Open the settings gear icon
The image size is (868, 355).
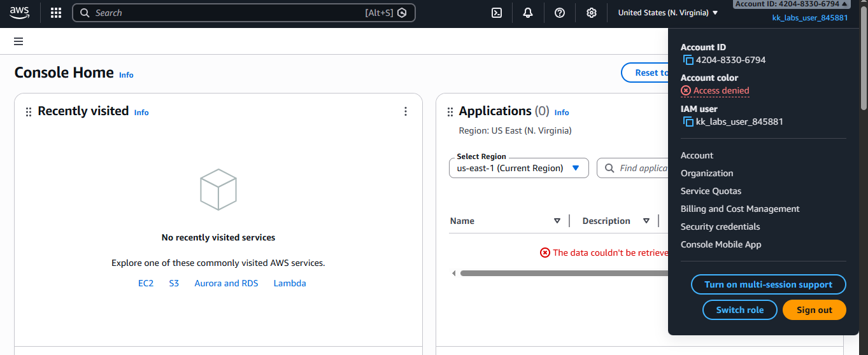pos(592,13)
